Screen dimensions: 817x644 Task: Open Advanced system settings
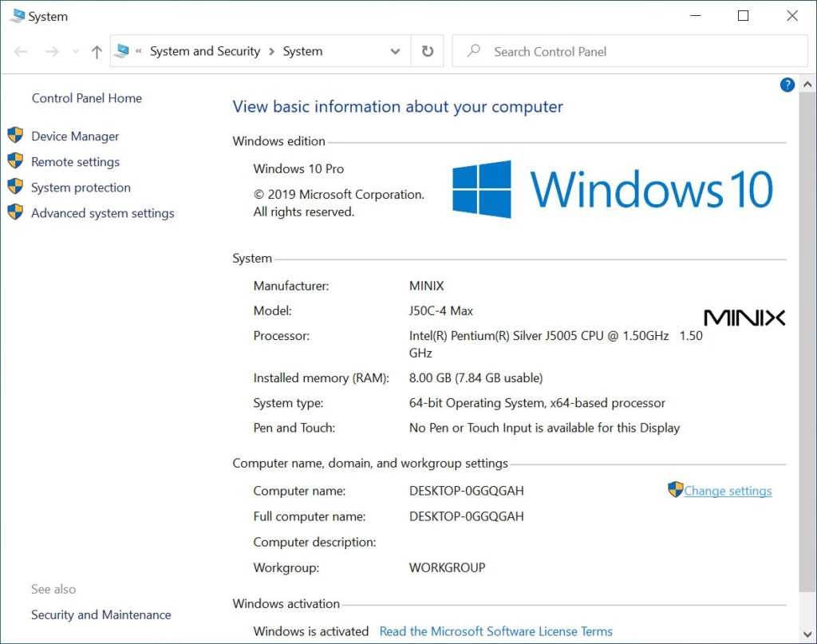point(102,213)
